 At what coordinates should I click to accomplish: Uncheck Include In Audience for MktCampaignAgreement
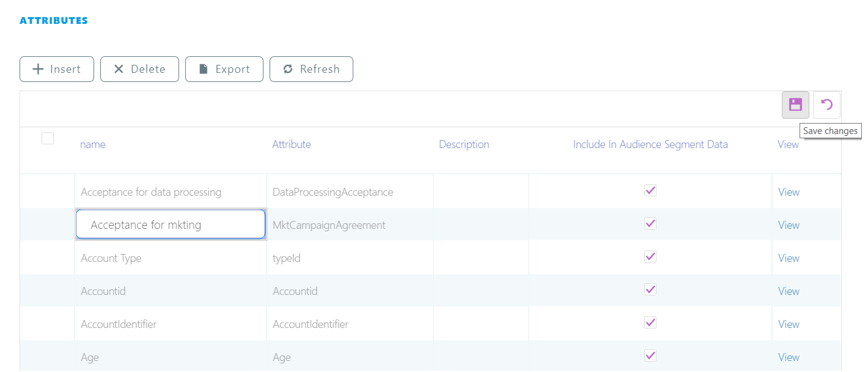tap(650, 224)
